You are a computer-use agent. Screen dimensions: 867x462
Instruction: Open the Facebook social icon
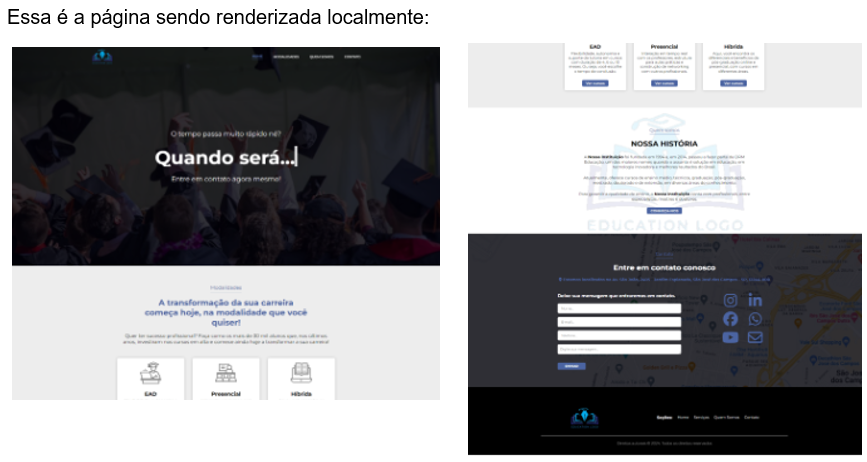(x=730, y=319)
